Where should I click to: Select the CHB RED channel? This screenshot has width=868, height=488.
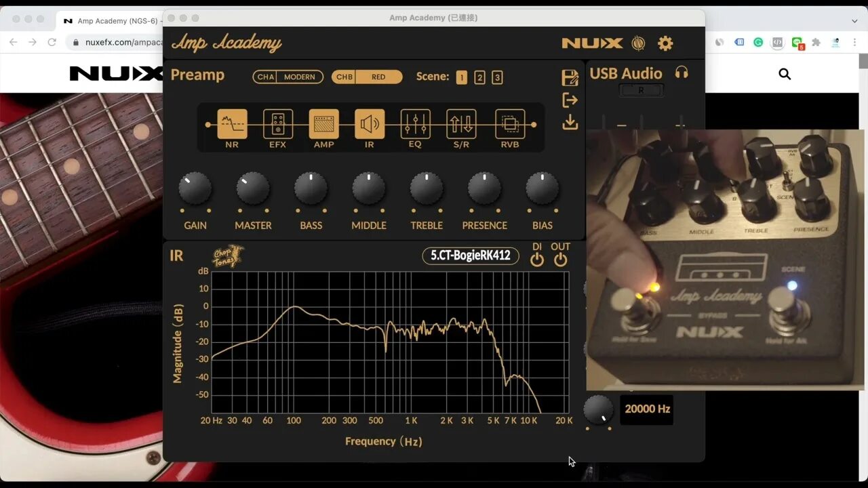367,77
